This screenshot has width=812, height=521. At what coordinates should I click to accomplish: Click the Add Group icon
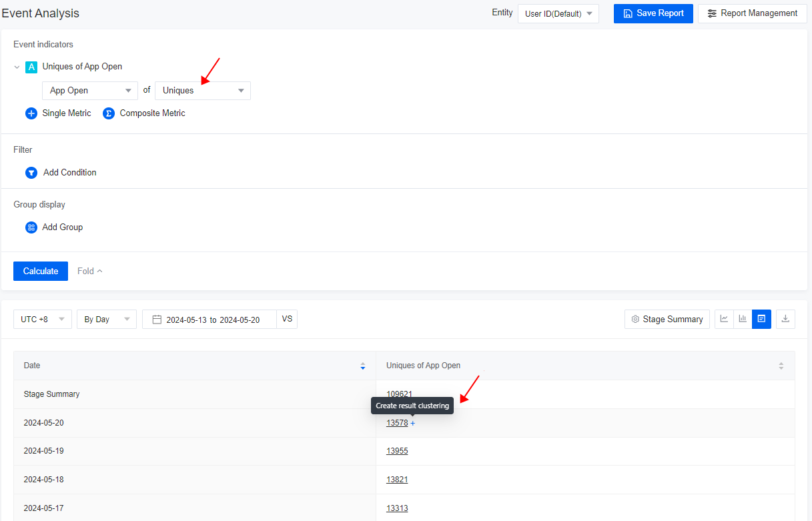[x=31, y=227]
